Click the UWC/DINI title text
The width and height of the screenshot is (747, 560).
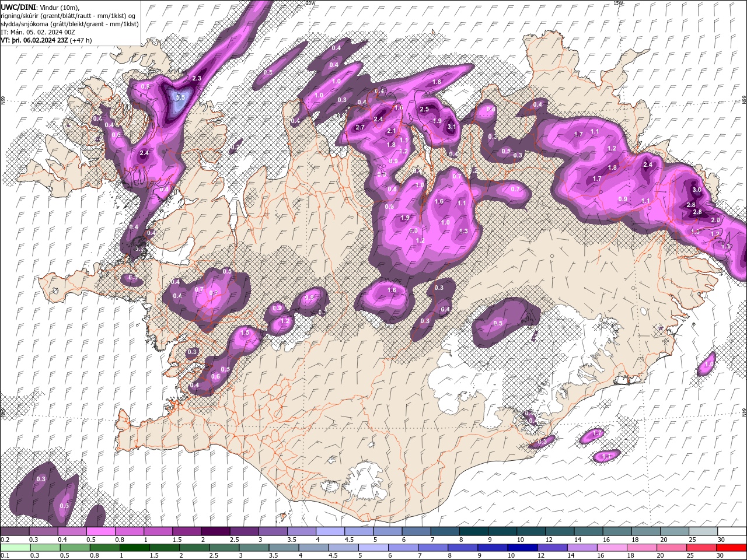(19, 6)
